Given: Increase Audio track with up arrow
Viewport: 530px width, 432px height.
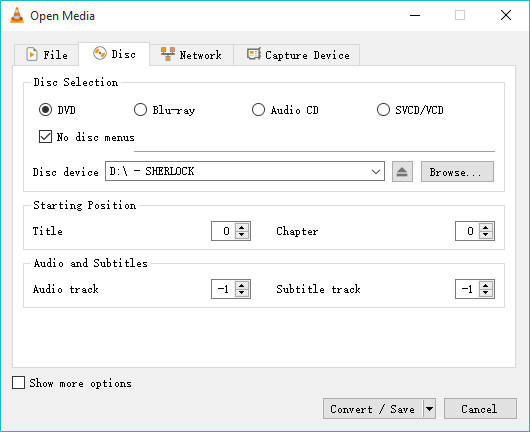Looking at the screenshot, I should [242, 285].
